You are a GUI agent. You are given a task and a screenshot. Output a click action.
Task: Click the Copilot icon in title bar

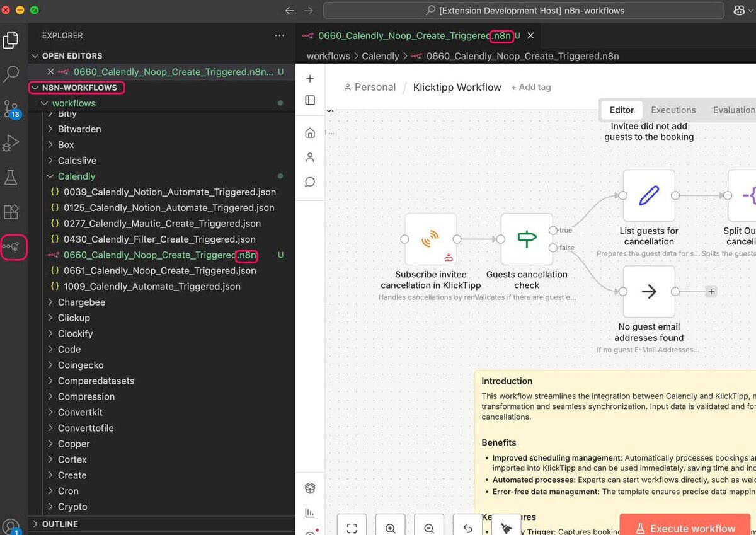(x=739, y=11)
